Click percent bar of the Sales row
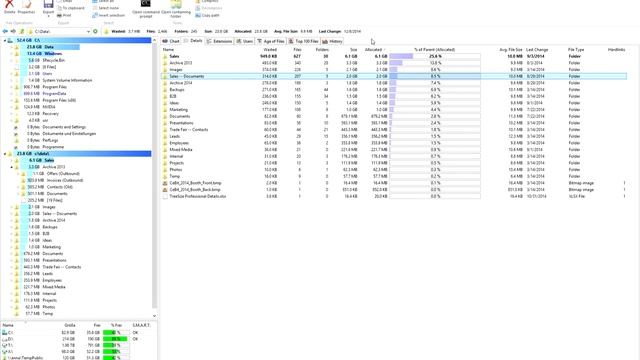The width and height of the screenshot is (640, 360). (435, 56)
